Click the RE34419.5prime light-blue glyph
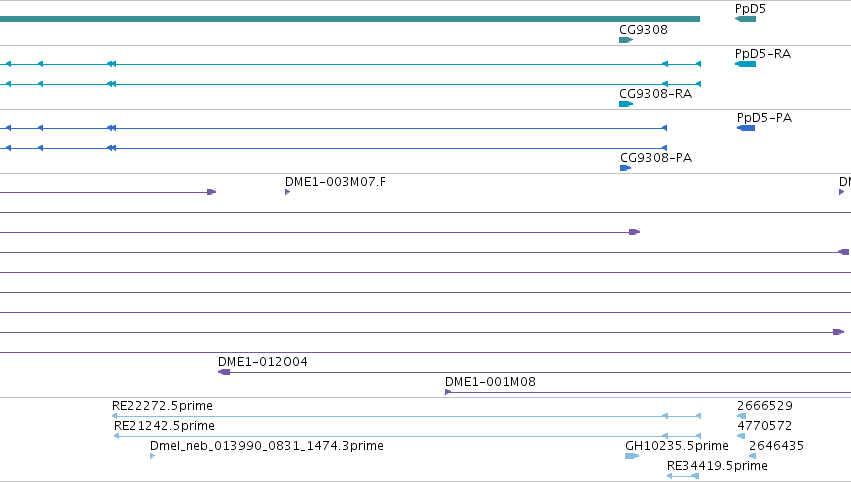The width and height of the screenshot is (851, 482). click(x=683, y=477)
